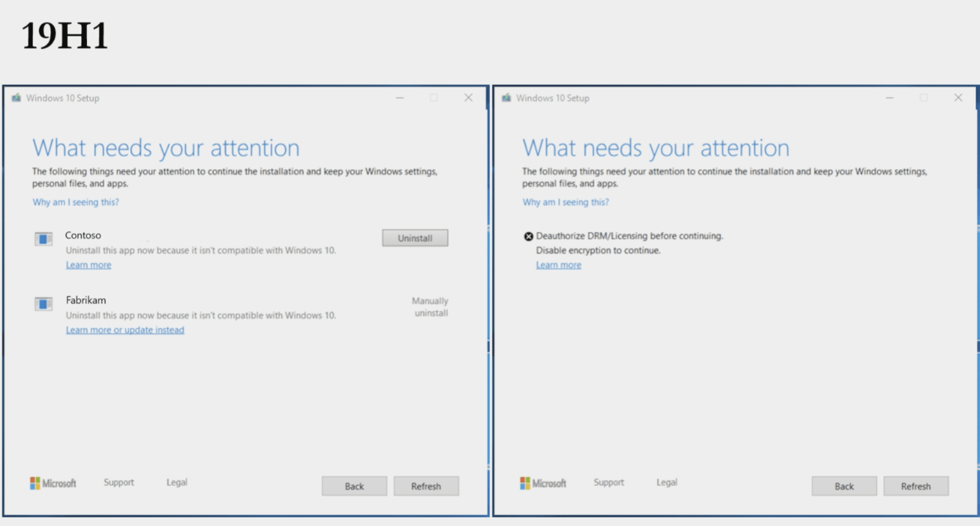
Task: Open 'Why am I seeing this?' in left window
Action: (x=76, y=202)
